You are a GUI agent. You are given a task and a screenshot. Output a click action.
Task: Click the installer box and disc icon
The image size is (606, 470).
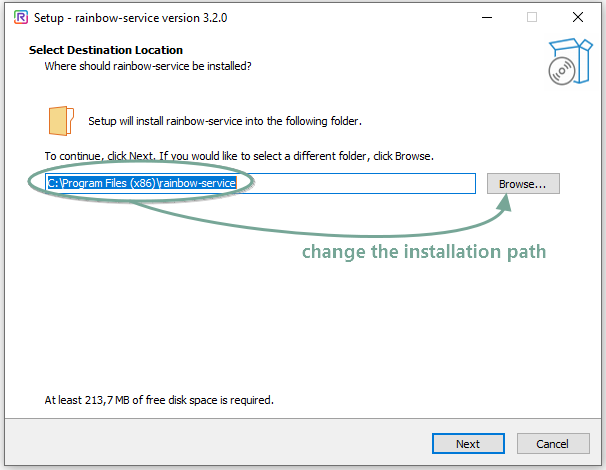(564, 61)
